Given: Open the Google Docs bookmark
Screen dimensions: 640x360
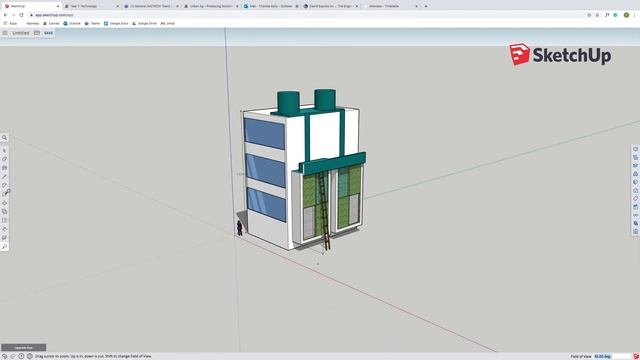Looking at the screenshot, I should 116,23.
